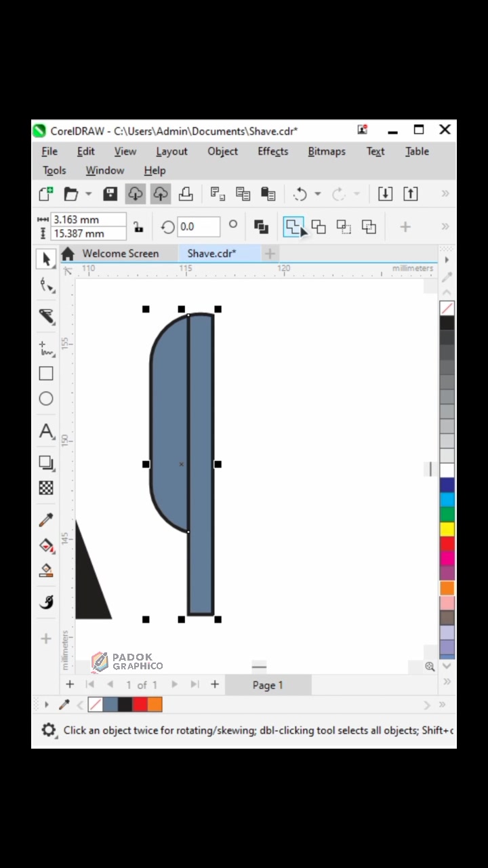Click the Copy icon in toolbar
The image size is (488, 868).
click(x=243, y=194)
